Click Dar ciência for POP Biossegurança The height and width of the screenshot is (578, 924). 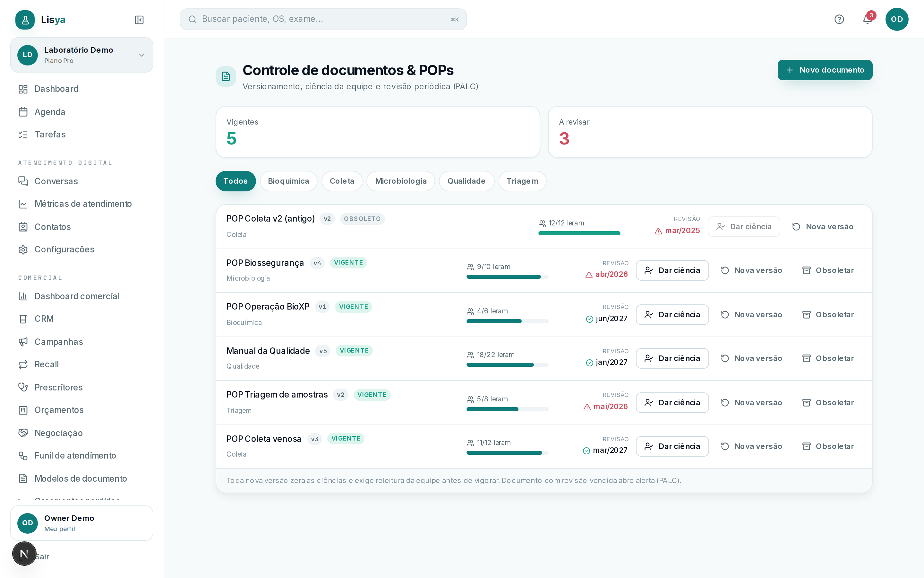[x=672, y=270]
